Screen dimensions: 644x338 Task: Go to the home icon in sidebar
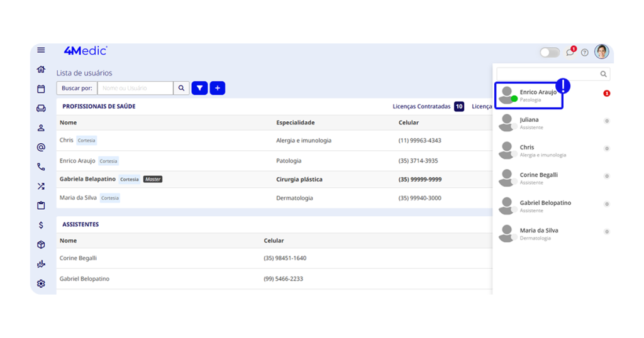click(x=41, y=70)
